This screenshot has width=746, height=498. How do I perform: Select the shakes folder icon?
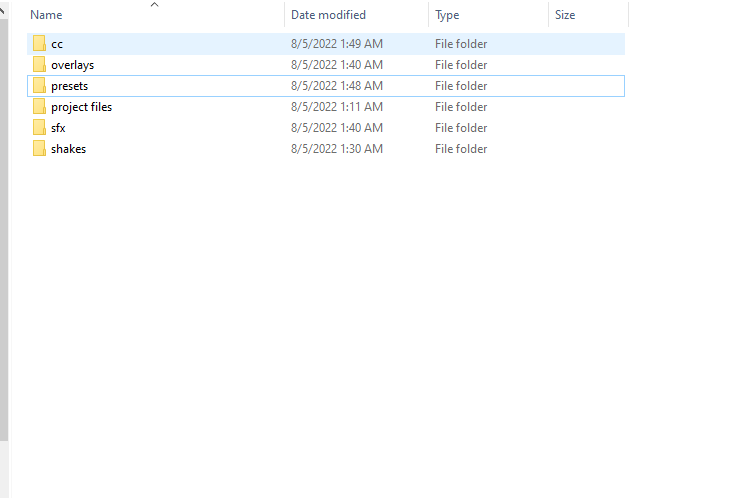[x=39, y=149]
